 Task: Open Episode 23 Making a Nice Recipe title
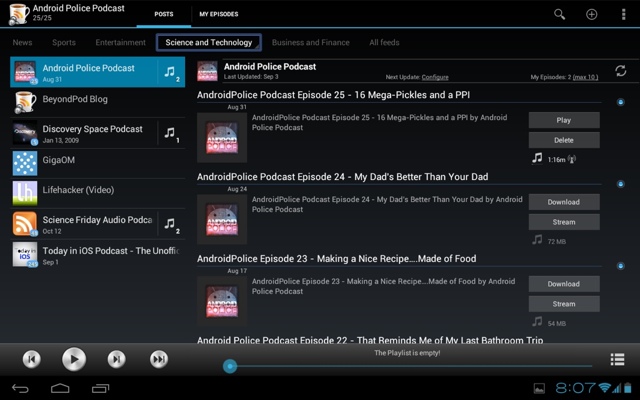[336, 259]
